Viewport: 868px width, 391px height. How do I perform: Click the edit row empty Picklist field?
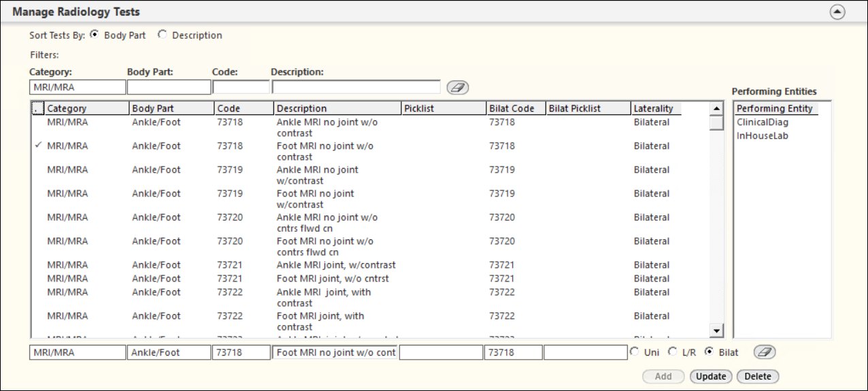(441, 352)
